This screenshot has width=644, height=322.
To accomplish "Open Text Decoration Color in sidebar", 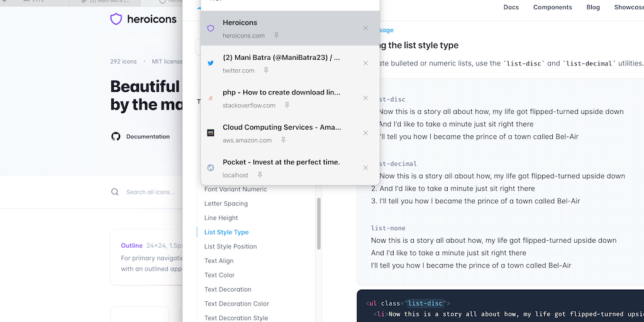I will [x=236, y=304].
